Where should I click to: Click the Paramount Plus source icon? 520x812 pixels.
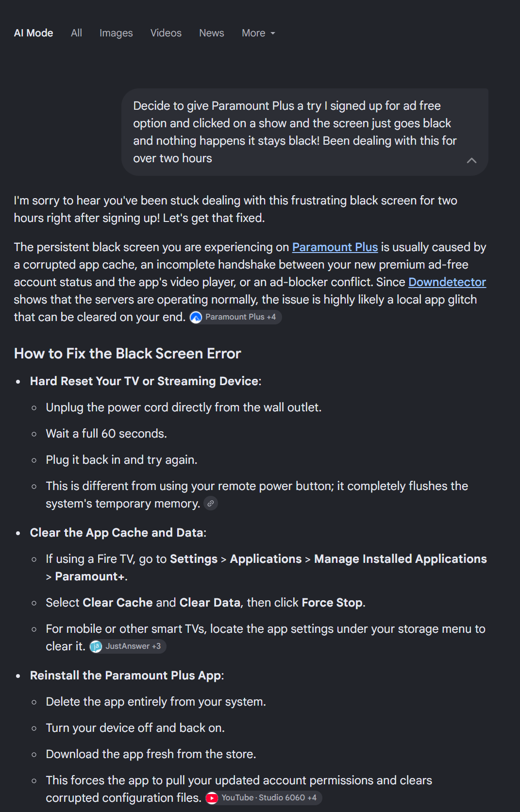click(x=196, y=317)
